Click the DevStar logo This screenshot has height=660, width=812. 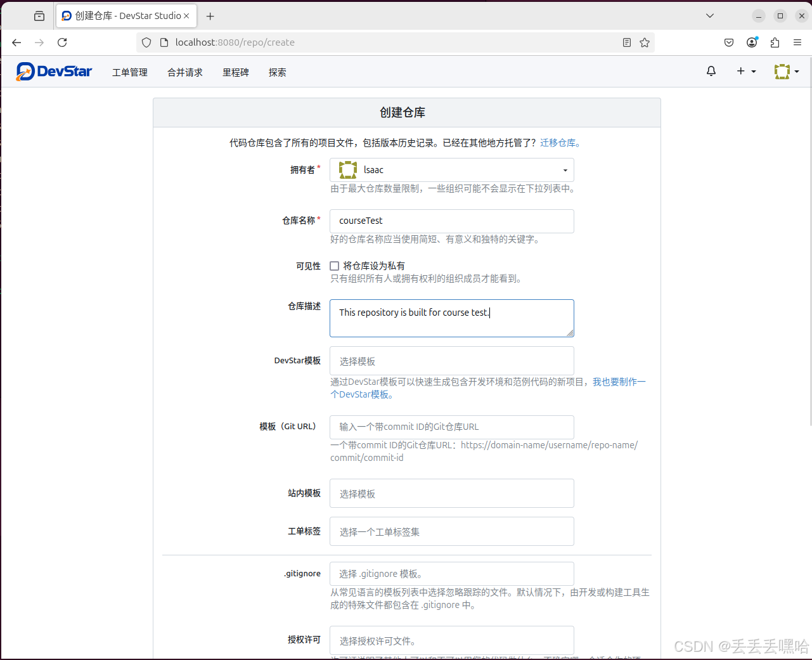pyautogui.click(x=54, y=71)
